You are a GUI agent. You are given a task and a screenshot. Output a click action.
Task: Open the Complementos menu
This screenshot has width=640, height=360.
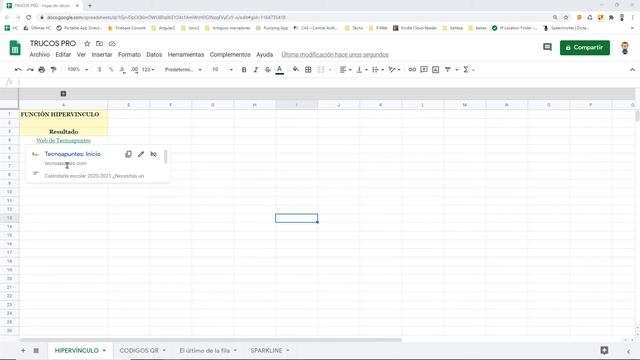coord(230,54)
